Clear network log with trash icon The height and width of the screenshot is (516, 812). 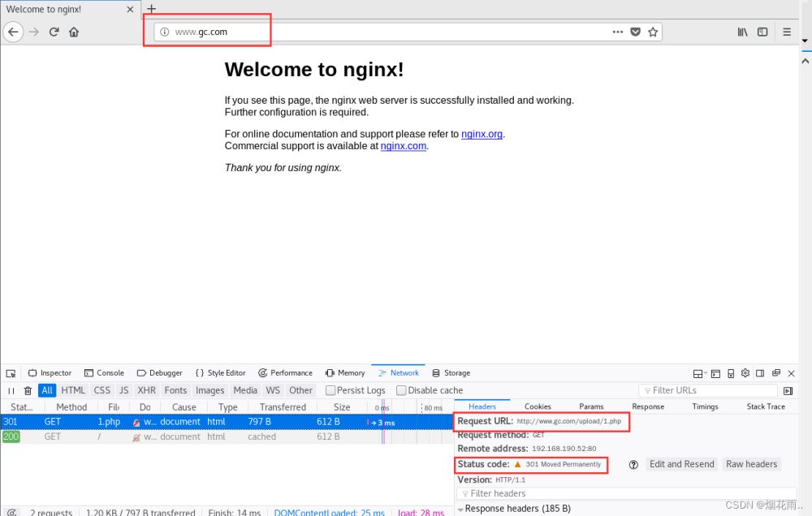[x=28, y=391]
